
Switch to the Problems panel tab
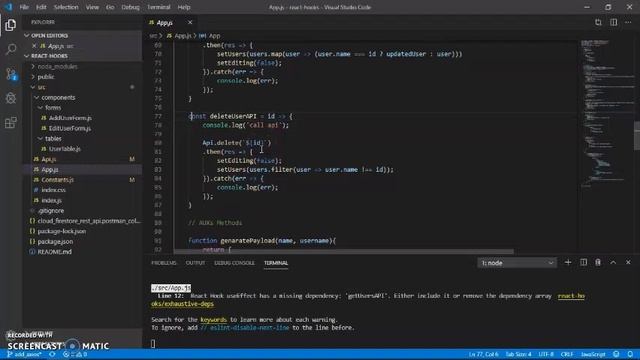click(x=164, y=263)
